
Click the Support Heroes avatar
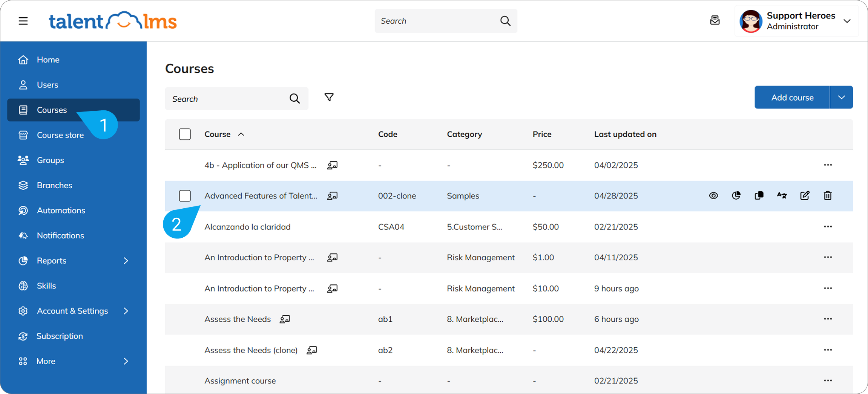tap(751, 21)
